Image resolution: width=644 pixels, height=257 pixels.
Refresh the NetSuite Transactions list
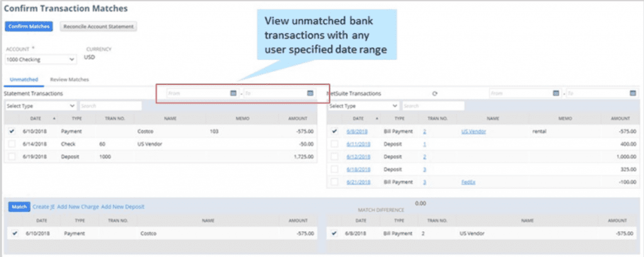pyautogui.click(x=435, y=93)
